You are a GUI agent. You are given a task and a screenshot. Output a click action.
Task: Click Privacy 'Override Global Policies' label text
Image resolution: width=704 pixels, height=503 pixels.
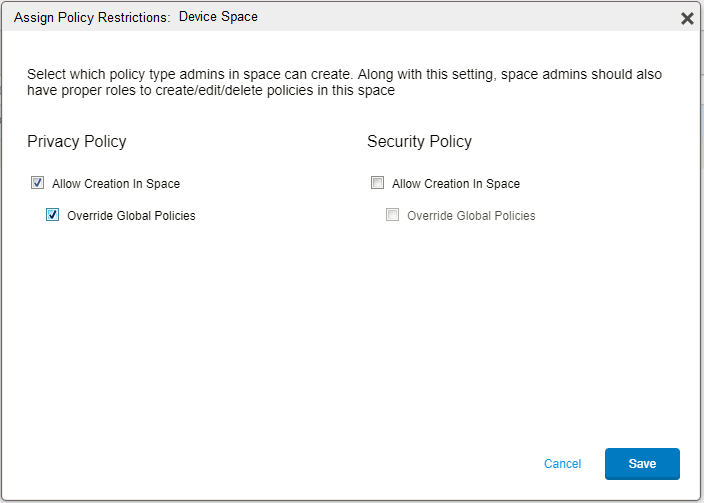[x=131, y=216]
